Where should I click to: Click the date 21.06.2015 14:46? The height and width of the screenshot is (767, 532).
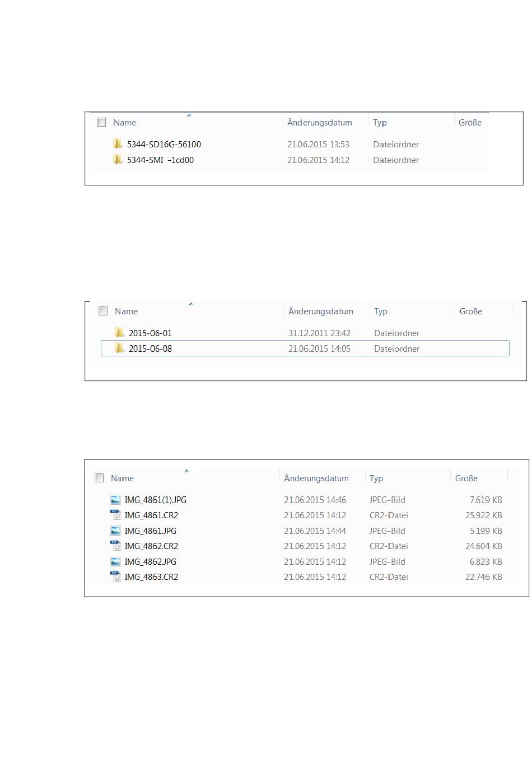(x=315, y=500)
